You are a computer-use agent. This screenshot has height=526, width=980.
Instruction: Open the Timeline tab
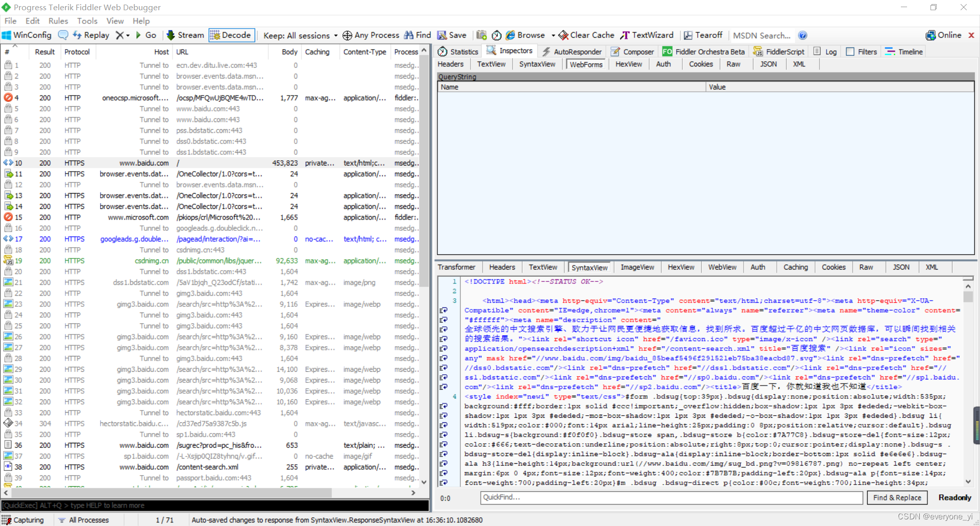[904, 52]
